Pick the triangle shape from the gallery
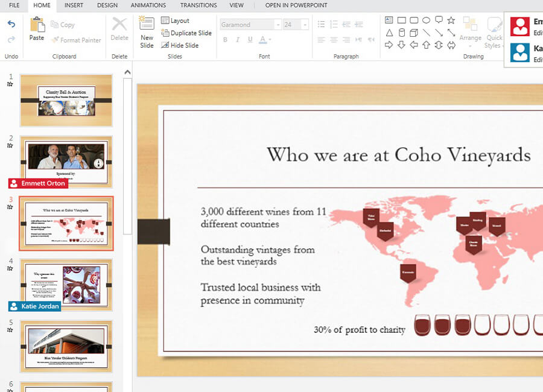 [389, 33]
